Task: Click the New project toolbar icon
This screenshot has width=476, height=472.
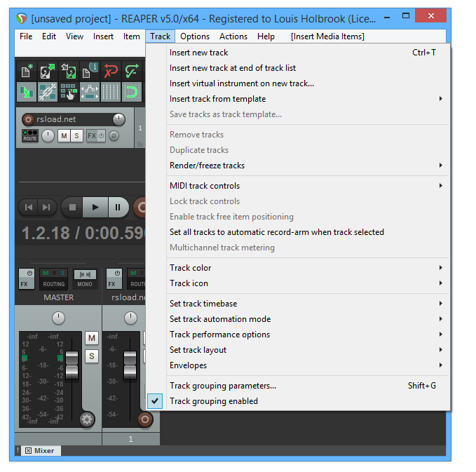Action: coord(27,70)
